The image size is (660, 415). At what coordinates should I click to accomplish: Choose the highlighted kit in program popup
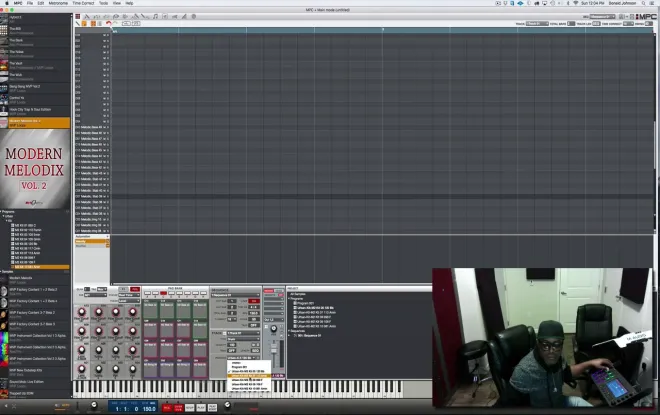tap(249, 375)
